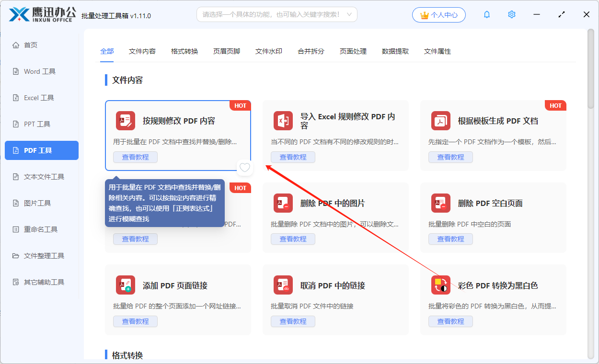Open the 彩色 PDF 转换为黑白色 icon
The height and width of the screenshot is (364, 599).
tap(441, 285)
